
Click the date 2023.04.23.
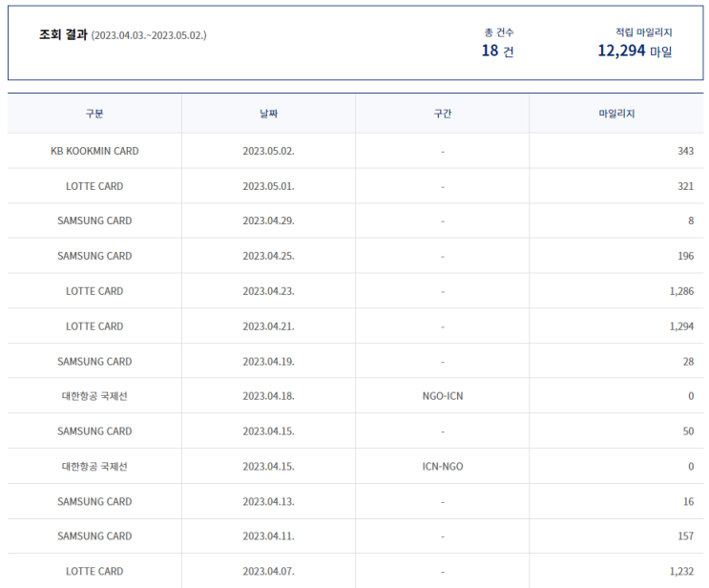pos(268,291)
